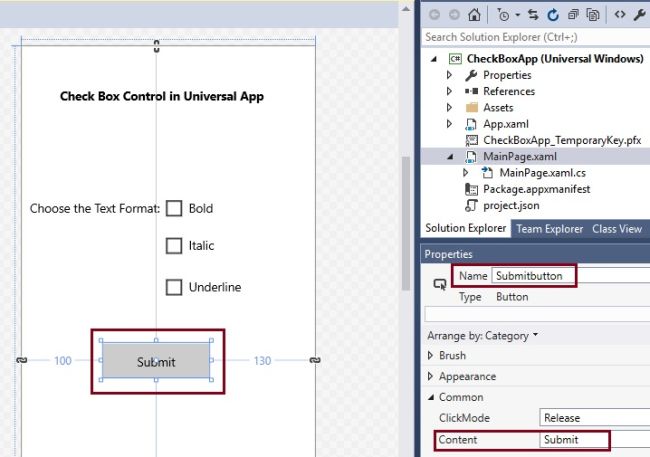
Task: Click the C# project icon beside CheckBoxApp
Action: 455,59
